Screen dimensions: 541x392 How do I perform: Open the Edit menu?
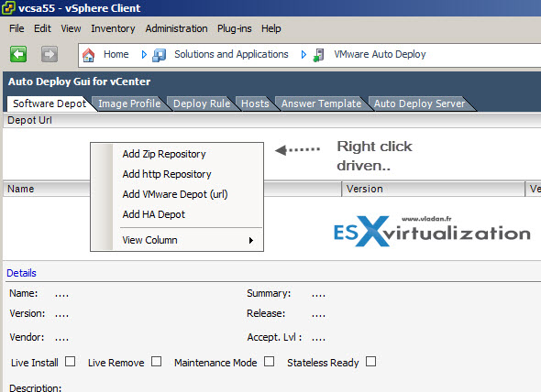point(42,28)
